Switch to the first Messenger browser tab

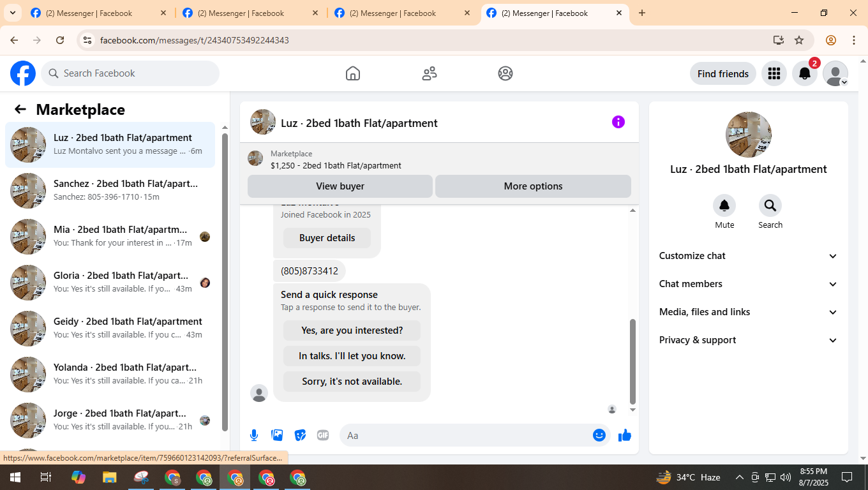(x=99, y=13)
